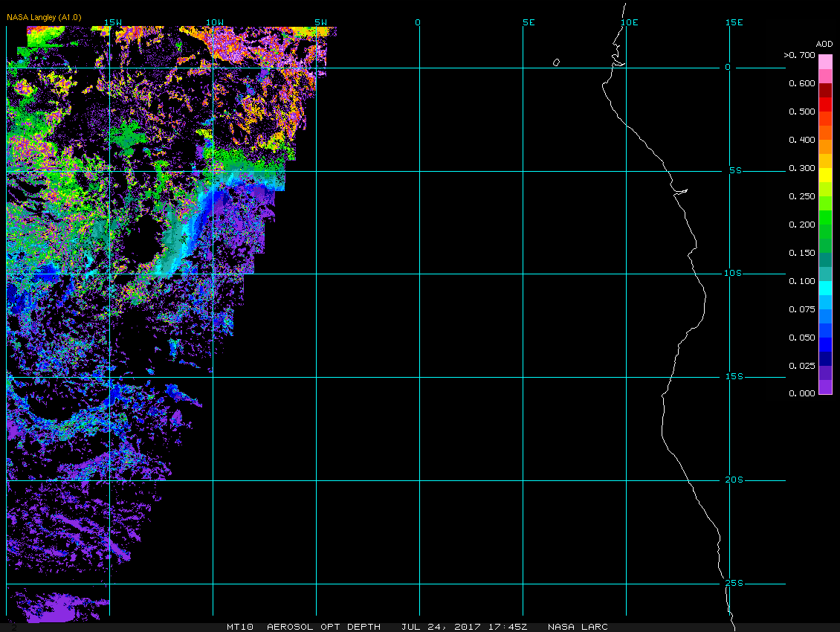840x632 pixels.
Task: Select the 5W longitude label
Action: point(321,22)
